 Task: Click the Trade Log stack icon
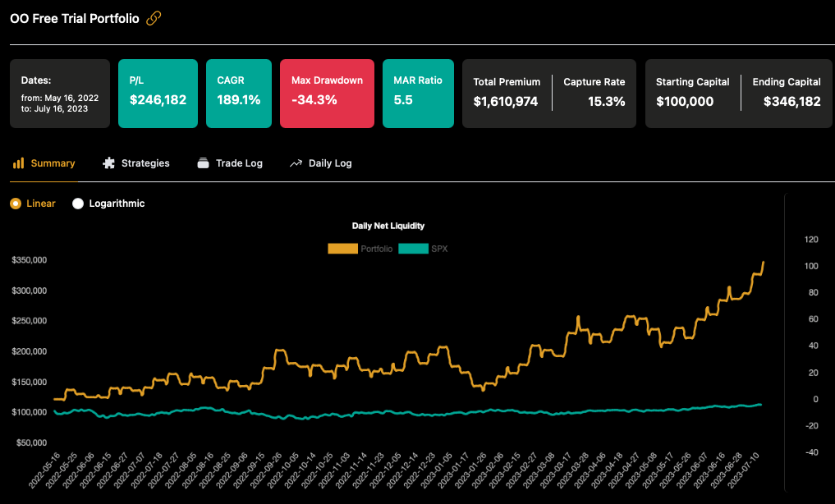pos(204,163)
